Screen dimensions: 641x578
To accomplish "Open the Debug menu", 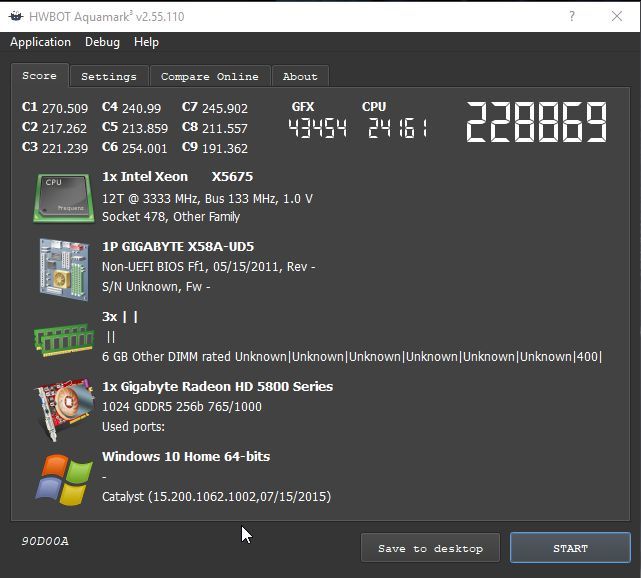I will (x=102, y=42).
